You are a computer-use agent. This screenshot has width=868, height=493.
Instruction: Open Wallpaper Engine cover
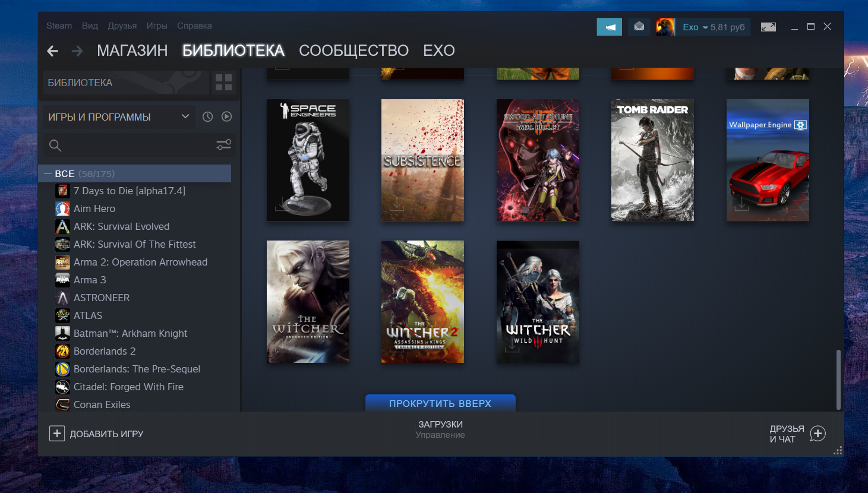[x=768, y=160]
